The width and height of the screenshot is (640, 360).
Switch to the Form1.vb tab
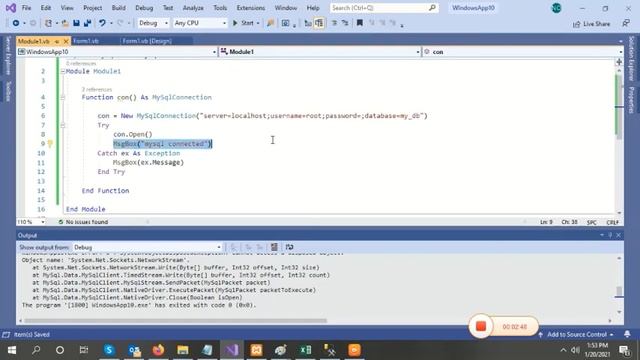point(86,41)
